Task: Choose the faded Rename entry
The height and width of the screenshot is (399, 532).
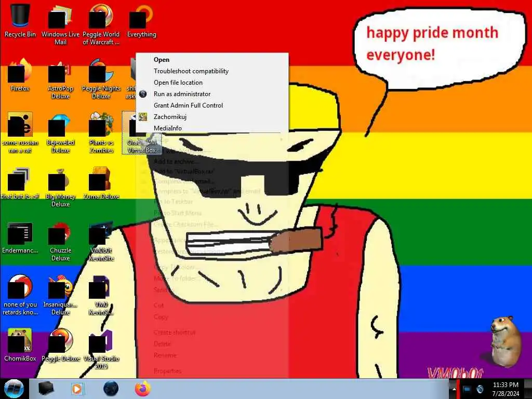Action: [212, 355]
